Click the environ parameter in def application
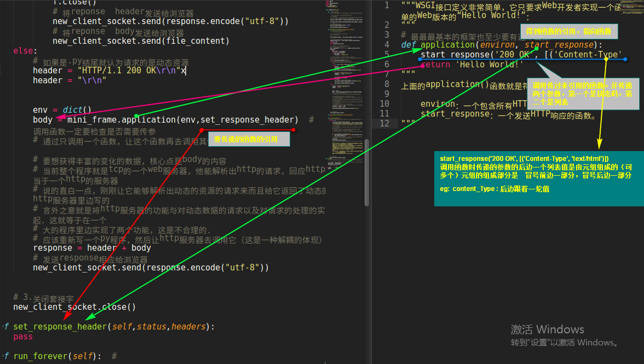The width and height of the screenshot is (644, 364). tap(497, 45)
